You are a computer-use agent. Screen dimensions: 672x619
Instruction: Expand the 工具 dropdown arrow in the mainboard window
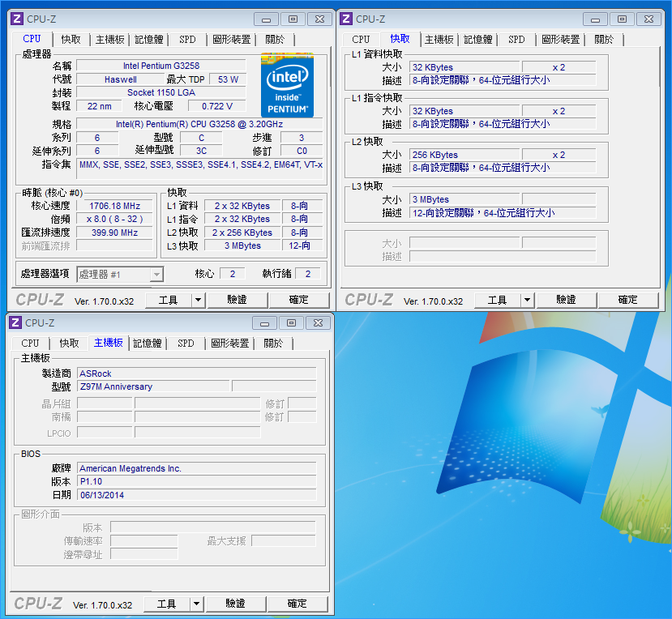coord(196,604)
